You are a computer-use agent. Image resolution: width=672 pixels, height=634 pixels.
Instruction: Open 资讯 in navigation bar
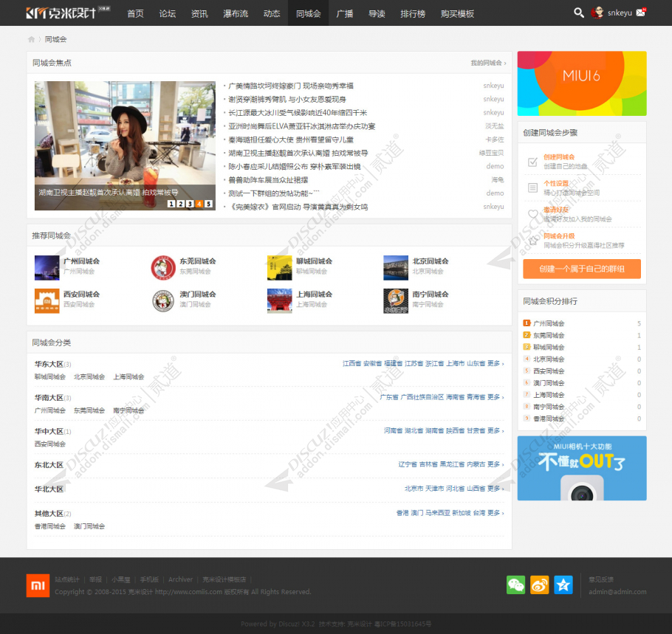point(199,13)
